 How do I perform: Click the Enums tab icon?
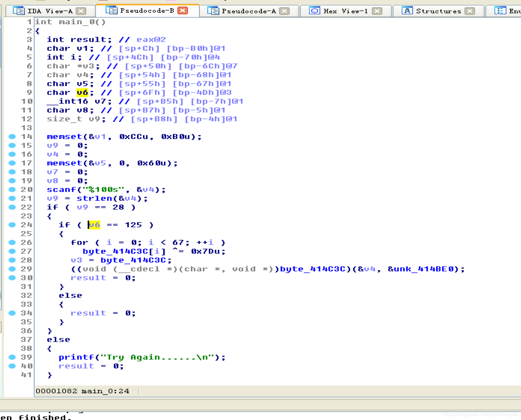tap(500, 11)
